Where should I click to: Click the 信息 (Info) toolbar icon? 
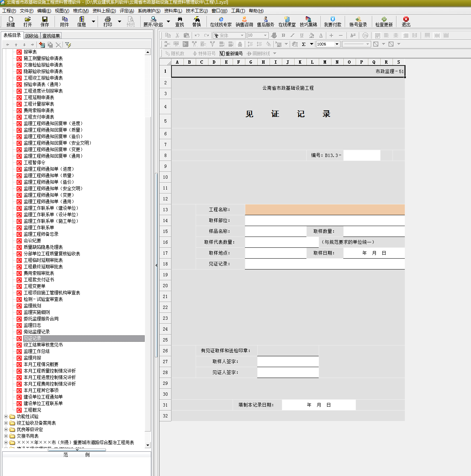pos(82,21)
